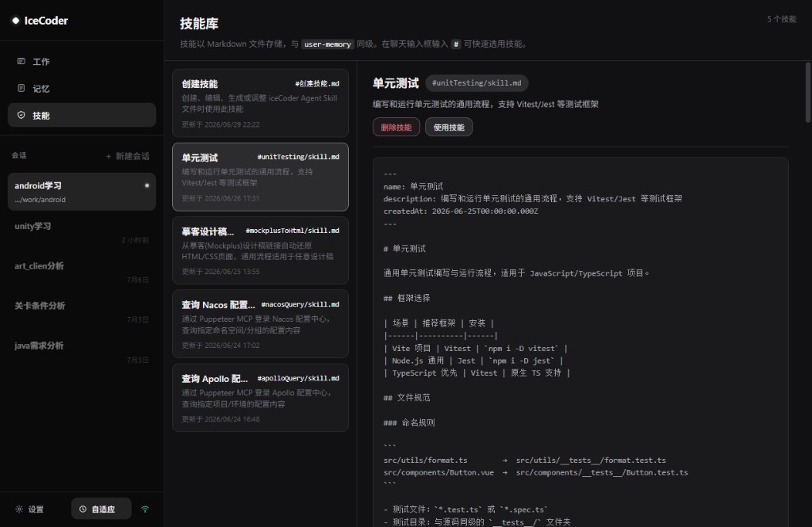The width and height of the screenshot is (812, 527).
Task: Open 设置 at the bottom left
Action: pyautogui.click(x=29, y=509)
